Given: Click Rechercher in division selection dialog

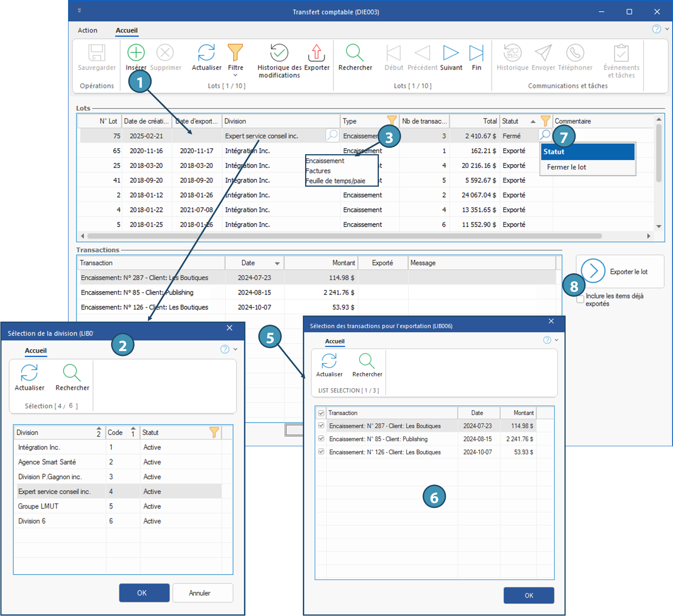Looking at the screenshot, I should coord(72,373).
